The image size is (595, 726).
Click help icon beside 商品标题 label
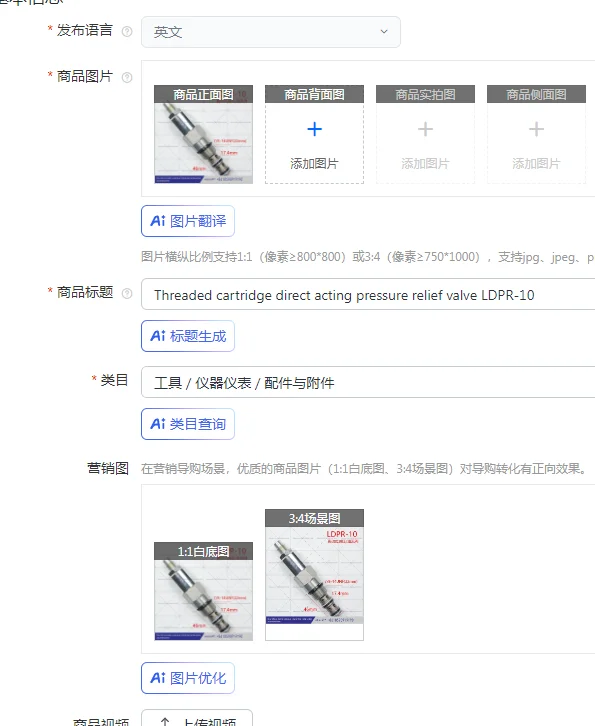[x=127, y=293]
